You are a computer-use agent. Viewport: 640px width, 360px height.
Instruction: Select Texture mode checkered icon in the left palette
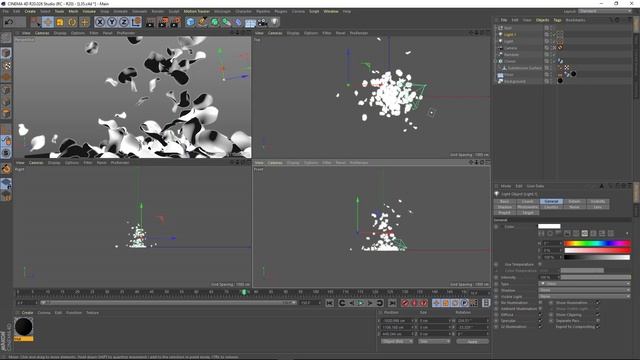[x=6, y=65]
